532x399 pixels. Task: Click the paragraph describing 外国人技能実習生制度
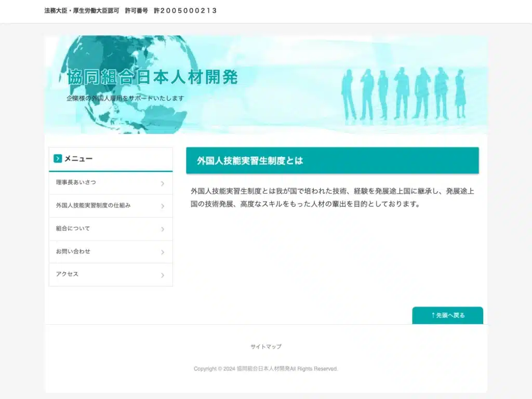click(x=332, y=197)
